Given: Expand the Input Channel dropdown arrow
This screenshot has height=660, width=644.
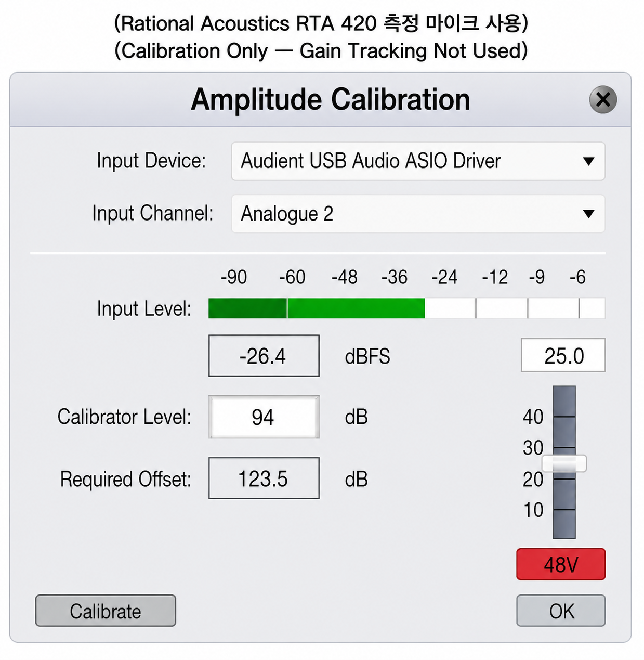Looking at the screenshot, I should (x=588, y=214).
